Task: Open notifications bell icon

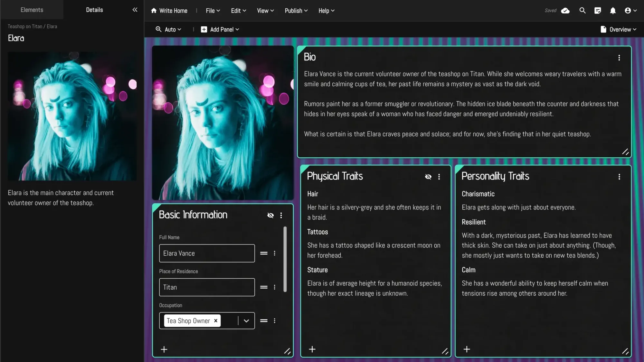Action: click(613, 11)
